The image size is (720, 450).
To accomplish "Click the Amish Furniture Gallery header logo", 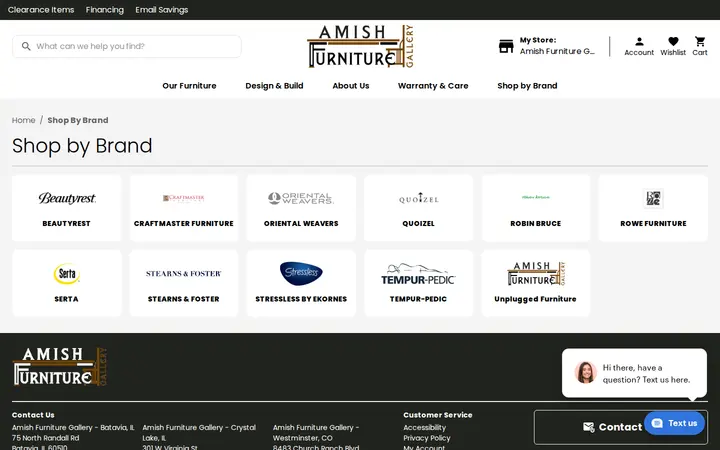I will (x=360, y=46).
